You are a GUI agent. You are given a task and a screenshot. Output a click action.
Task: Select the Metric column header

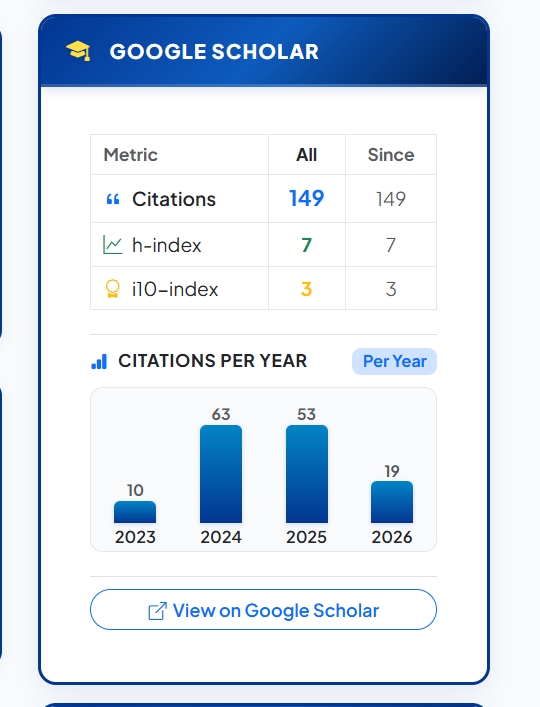pyautogui.click(x=131, y=155)
